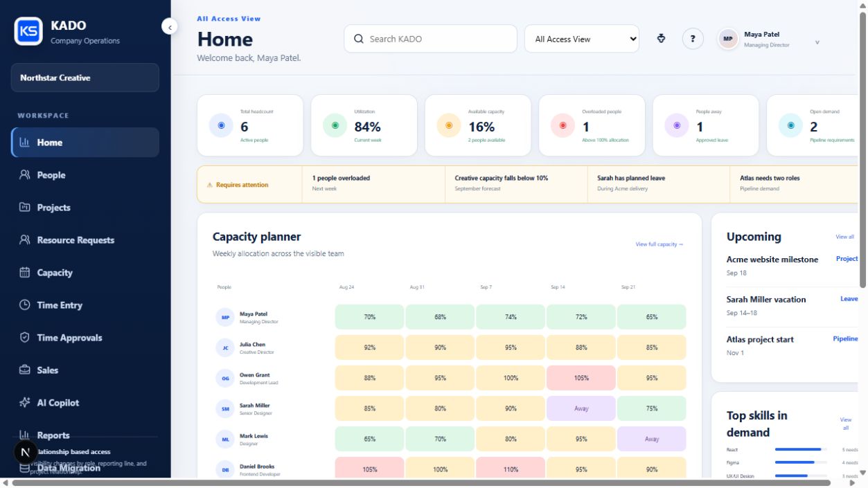Click the vertical page scrollbar
The width and height of the screenshot is (868, 488).
tap(863, 149)
